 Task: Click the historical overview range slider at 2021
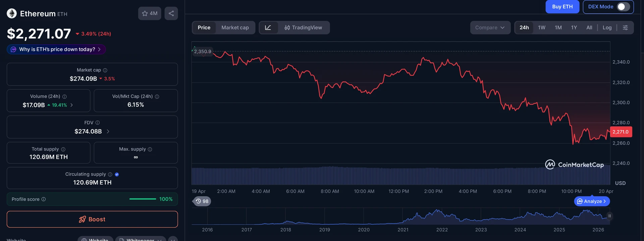[x=403, y=216]
